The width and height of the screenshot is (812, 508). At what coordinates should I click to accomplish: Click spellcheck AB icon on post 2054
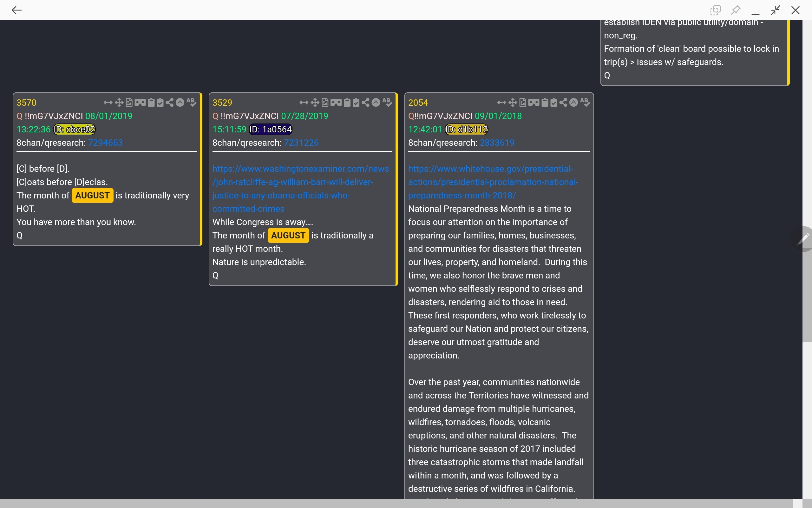[x=586, y=103]
